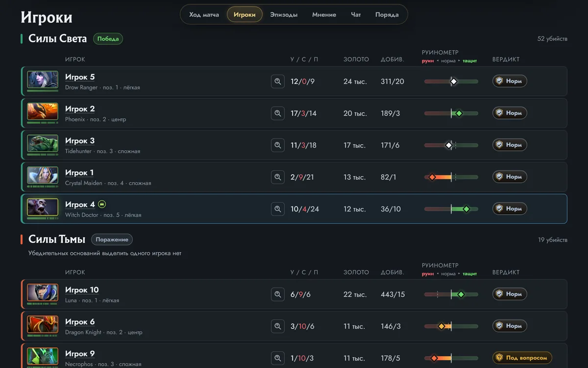Click the ruinometer bar for Игрок 10

coord(451,294)
